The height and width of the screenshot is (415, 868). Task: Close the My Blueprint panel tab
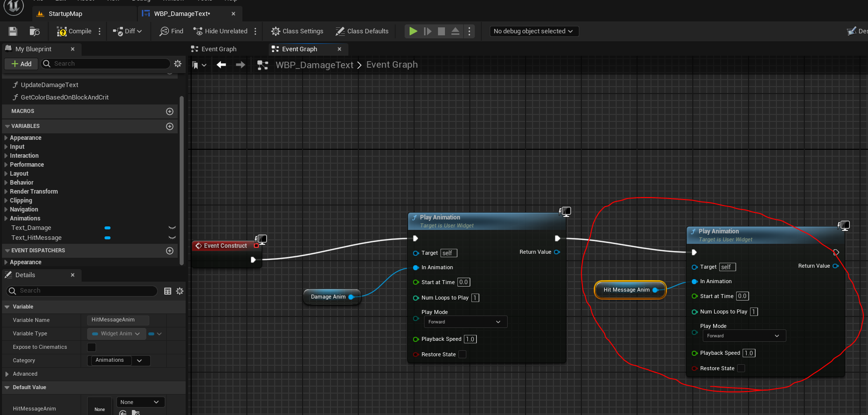tap(73, 49)
